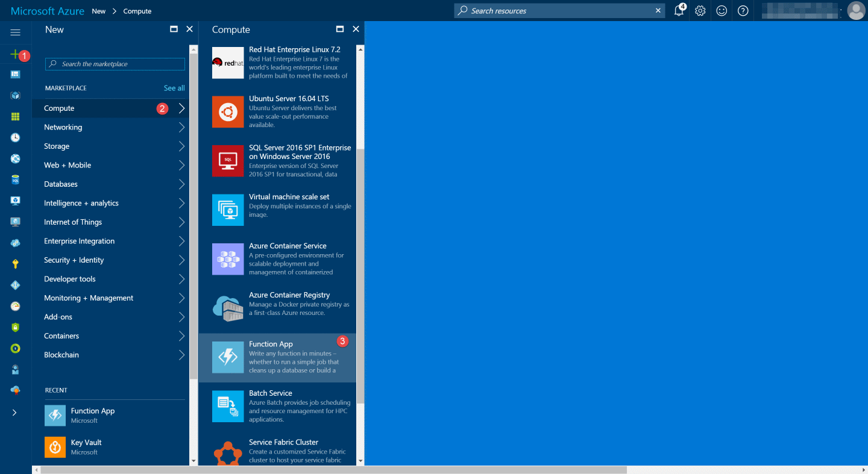
Task: Open the cube Resource groups icon
Action: click(15, 95)
